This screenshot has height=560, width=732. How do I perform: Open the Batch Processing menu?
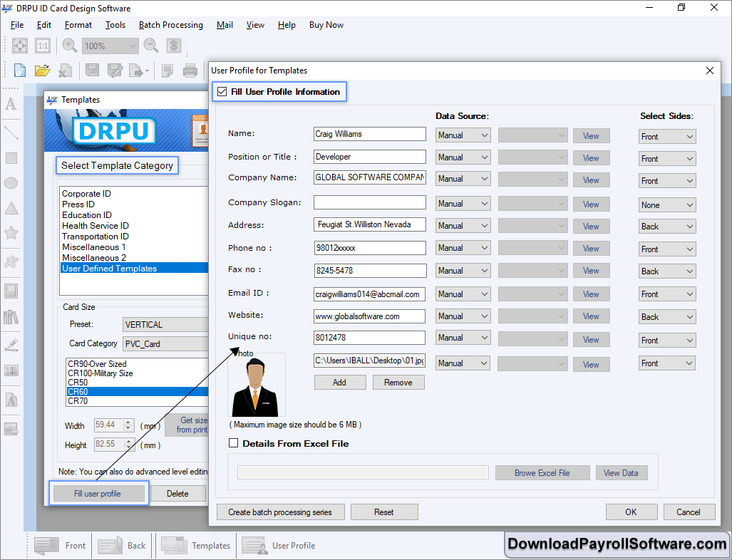point(170,24)
